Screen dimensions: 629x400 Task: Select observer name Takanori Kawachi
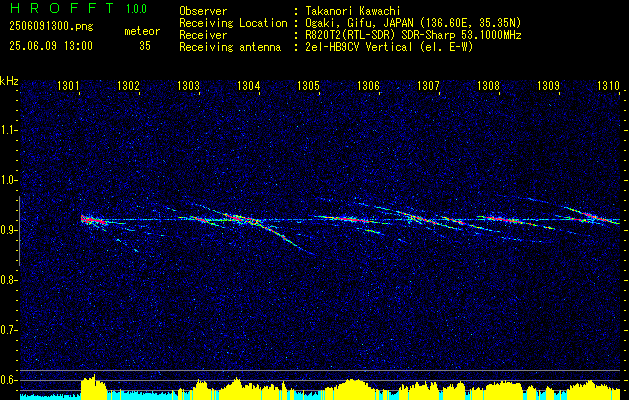pyautogui.click(x=353, y=11)
